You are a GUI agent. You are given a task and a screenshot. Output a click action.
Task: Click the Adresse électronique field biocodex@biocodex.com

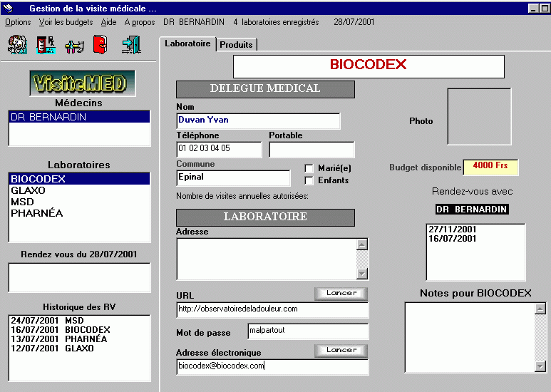[x=272, y=367]
